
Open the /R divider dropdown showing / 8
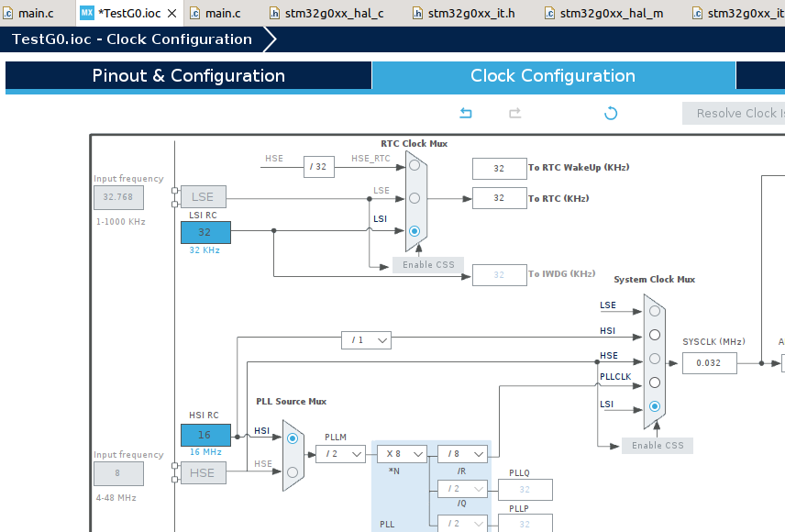point(461,453)
